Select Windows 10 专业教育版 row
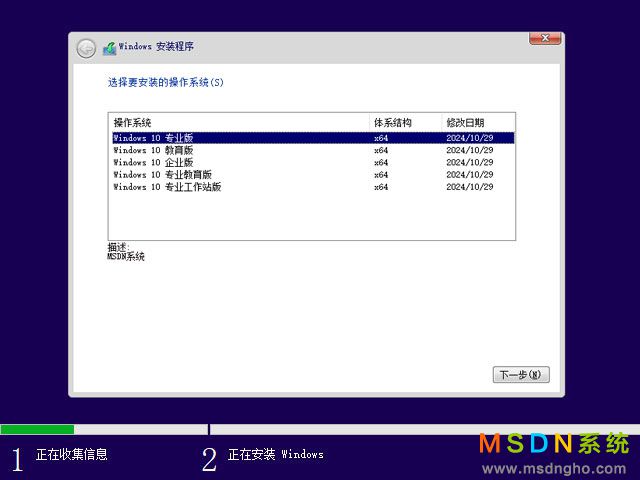Screen dimensions: 640x480 click(x=313, y=175)
